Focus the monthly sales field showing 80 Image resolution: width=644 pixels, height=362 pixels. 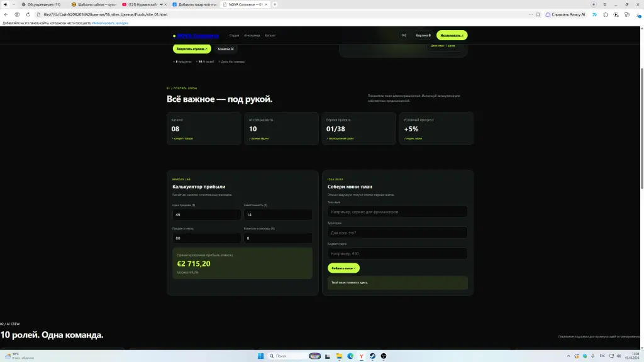[206, 238]
